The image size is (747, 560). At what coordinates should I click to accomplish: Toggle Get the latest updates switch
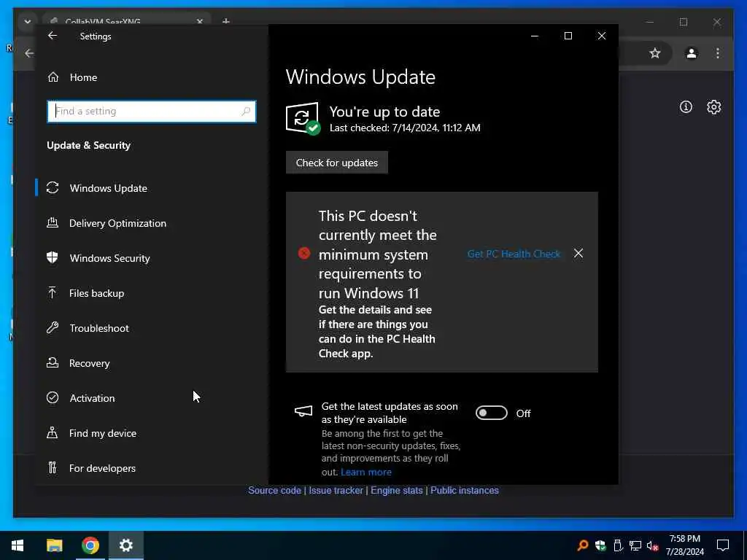coord(492,413)
